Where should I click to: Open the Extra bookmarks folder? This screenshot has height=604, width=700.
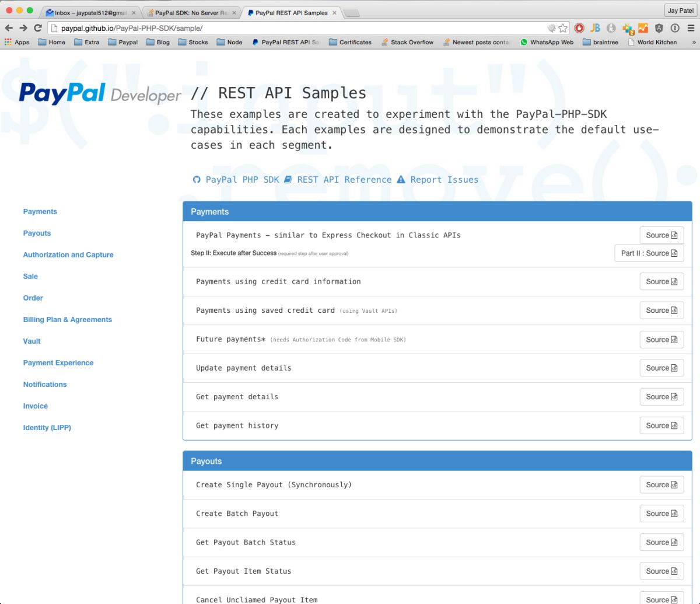(x=86, y=42)
